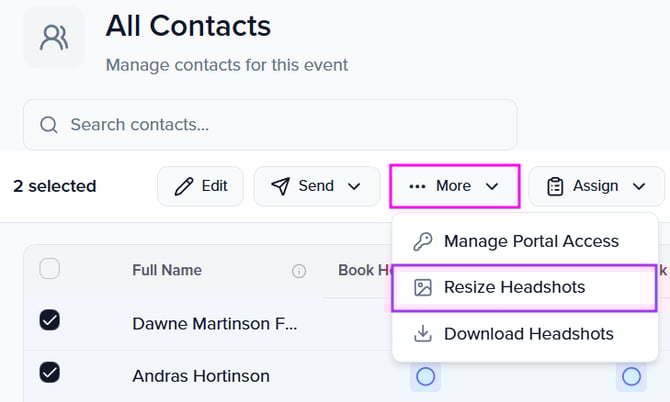Screen dimensions: 670x402
Task: Click the Full Name column header
Action: [x=167, y=270]
